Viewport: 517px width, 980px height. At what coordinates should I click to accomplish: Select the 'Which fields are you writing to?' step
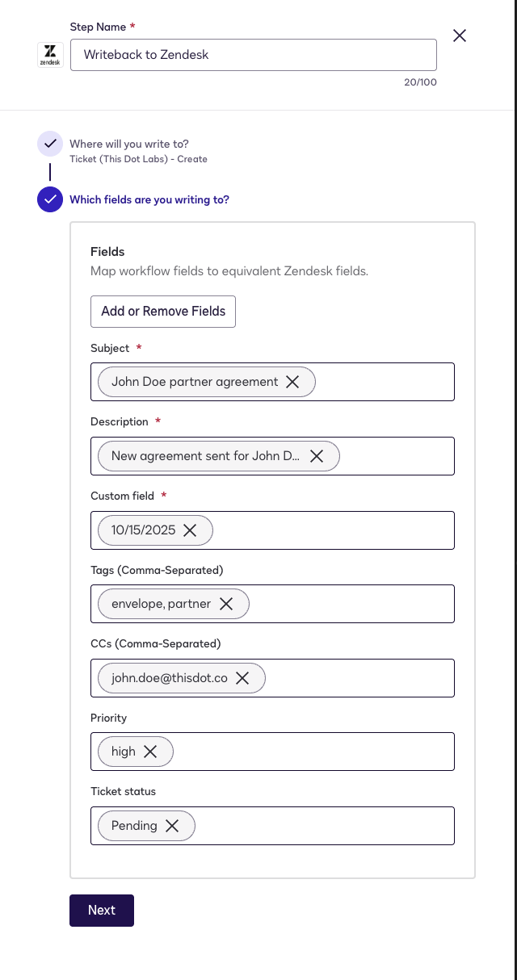[149, 199]
